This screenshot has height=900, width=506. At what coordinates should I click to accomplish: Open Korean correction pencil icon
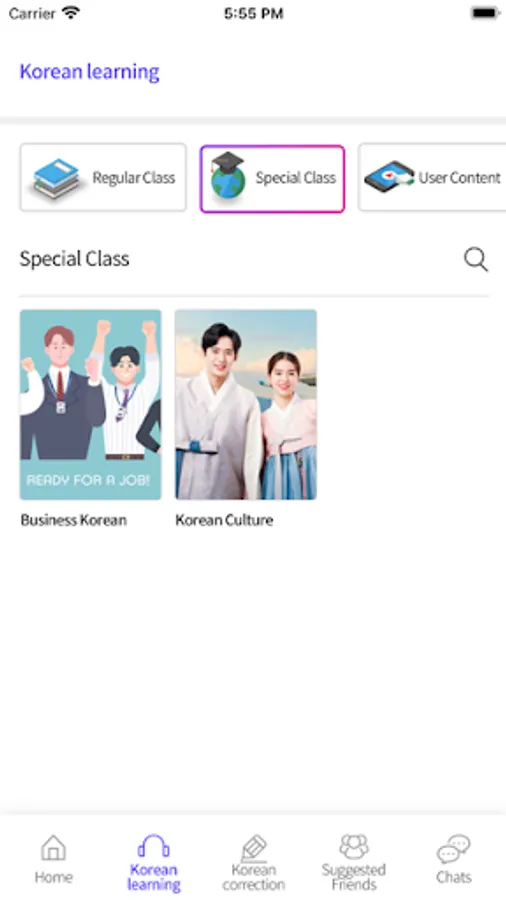tap(254, 848)
